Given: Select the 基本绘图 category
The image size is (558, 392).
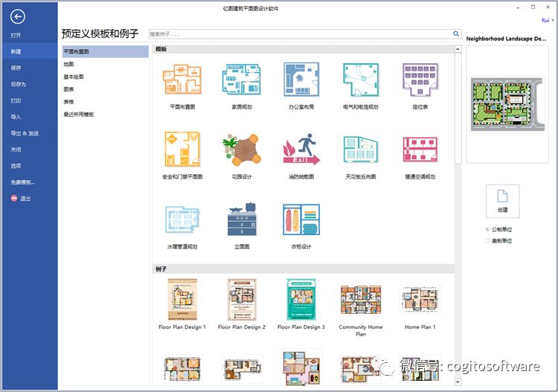Looking at the screenshot, I should 106,77.
